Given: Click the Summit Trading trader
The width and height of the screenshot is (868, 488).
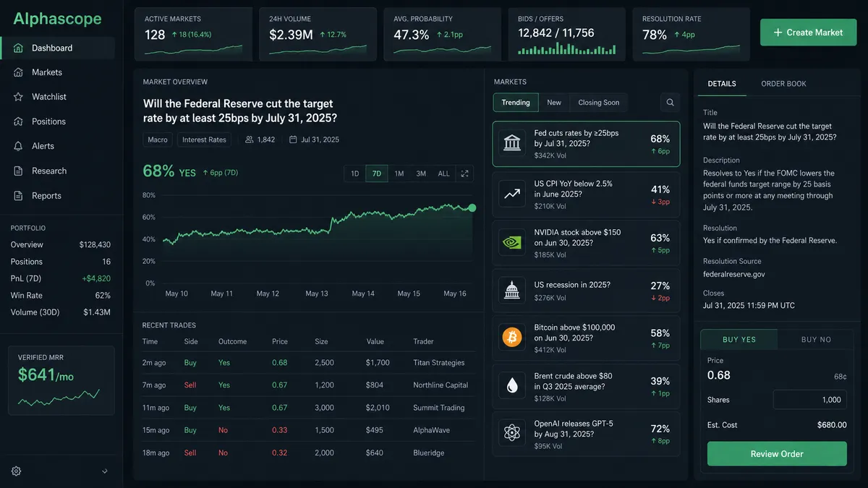Looking at the screenshot, I should (439, 408).
